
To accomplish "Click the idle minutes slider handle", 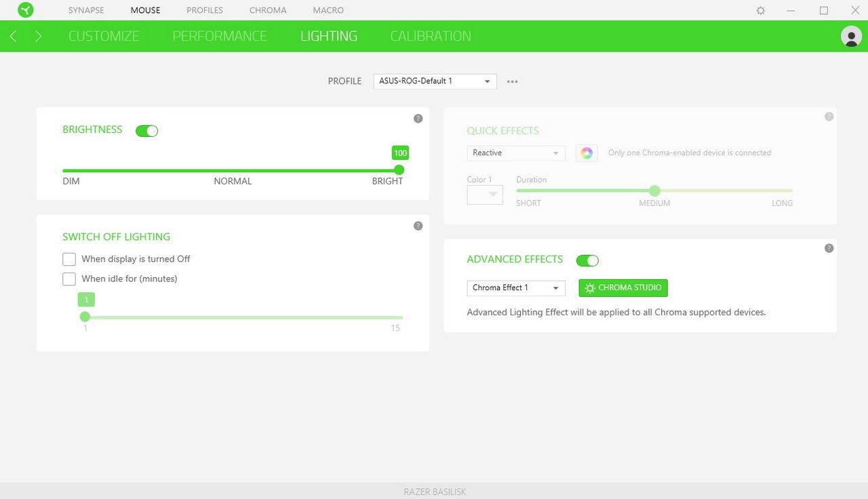I will (85, 317).
